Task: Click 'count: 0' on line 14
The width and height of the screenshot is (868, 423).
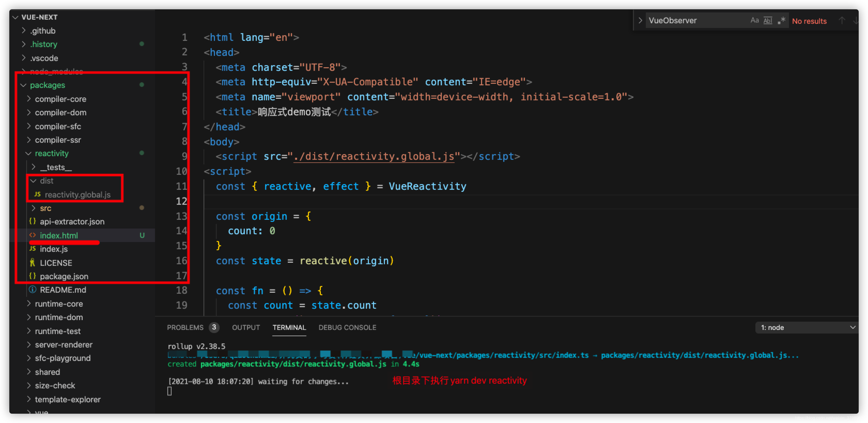Action: point(251,231)
